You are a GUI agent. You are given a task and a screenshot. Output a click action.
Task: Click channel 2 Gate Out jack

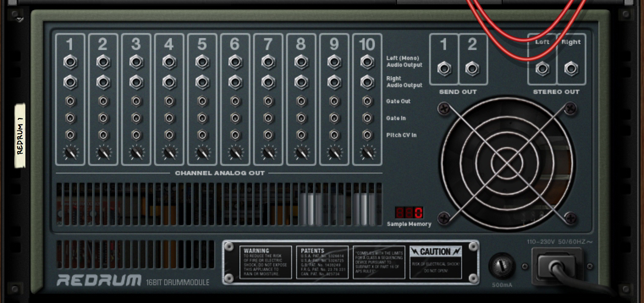[x=103, y=101]
